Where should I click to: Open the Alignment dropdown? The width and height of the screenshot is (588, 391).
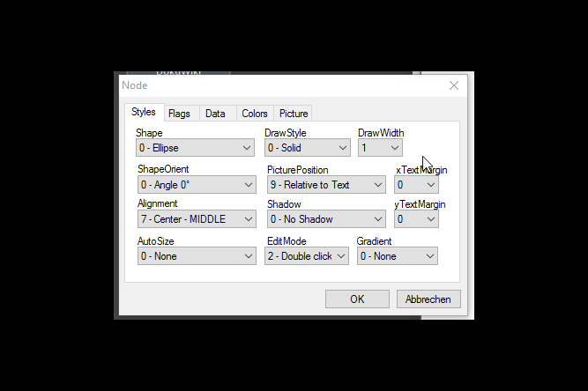(x=196, y=219)
